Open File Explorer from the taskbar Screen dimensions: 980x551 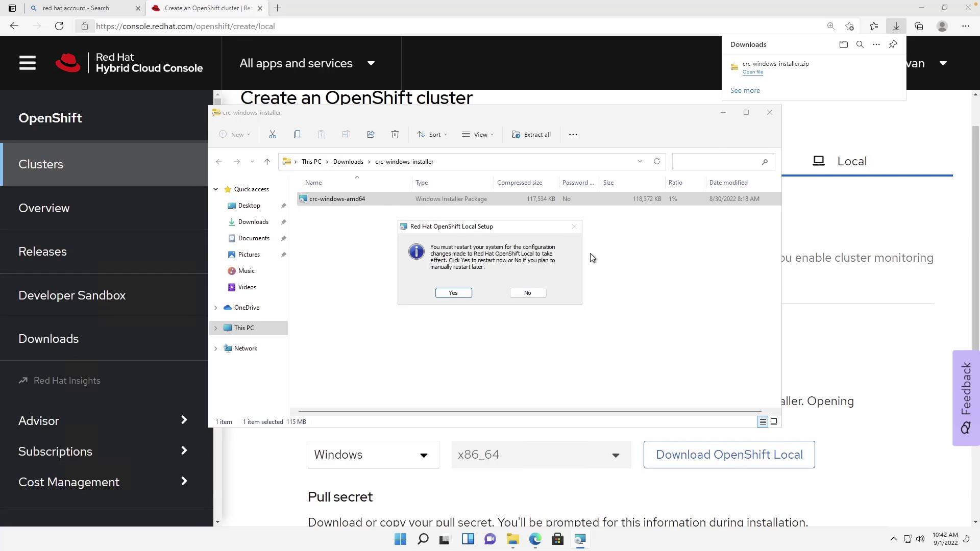512,539
